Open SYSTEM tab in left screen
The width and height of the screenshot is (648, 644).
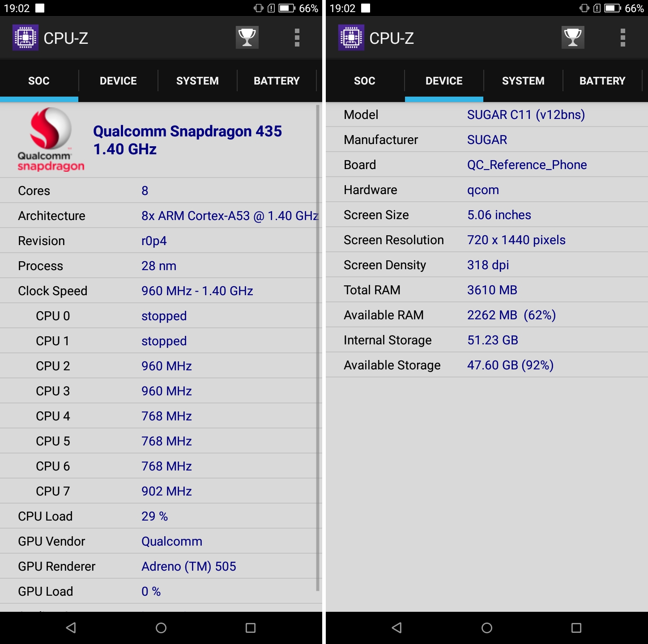click(197, 81)
